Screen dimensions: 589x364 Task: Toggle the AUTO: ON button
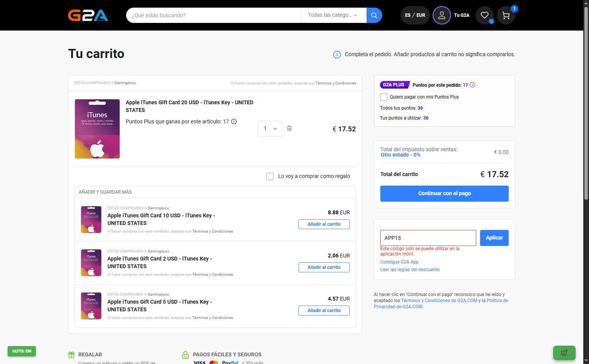(x=22, y=351)
